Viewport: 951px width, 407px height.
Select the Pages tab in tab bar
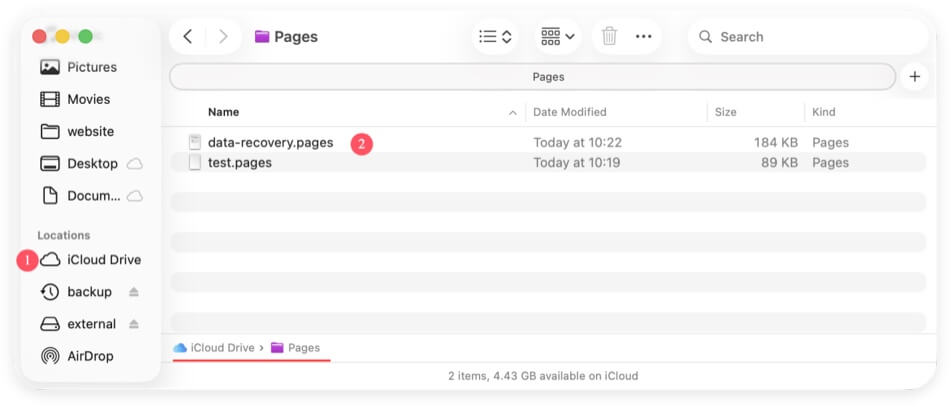pyautogui.click(x=532, y=77)
